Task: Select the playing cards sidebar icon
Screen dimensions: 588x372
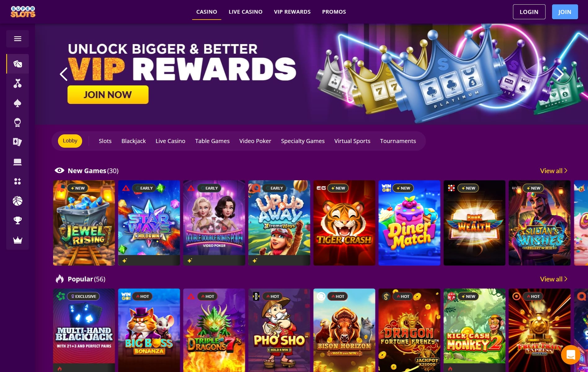Action: coord(18,142)
